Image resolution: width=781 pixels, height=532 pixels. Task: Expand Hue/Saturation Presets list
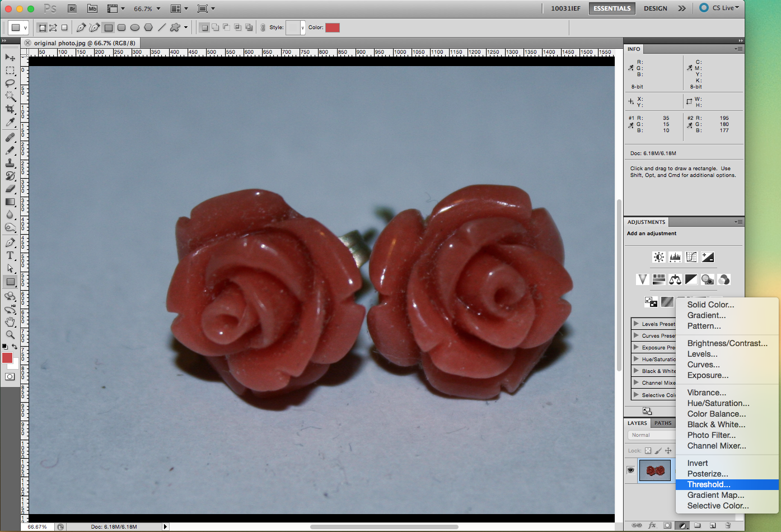pyautogui.click(x=636, y=359)
